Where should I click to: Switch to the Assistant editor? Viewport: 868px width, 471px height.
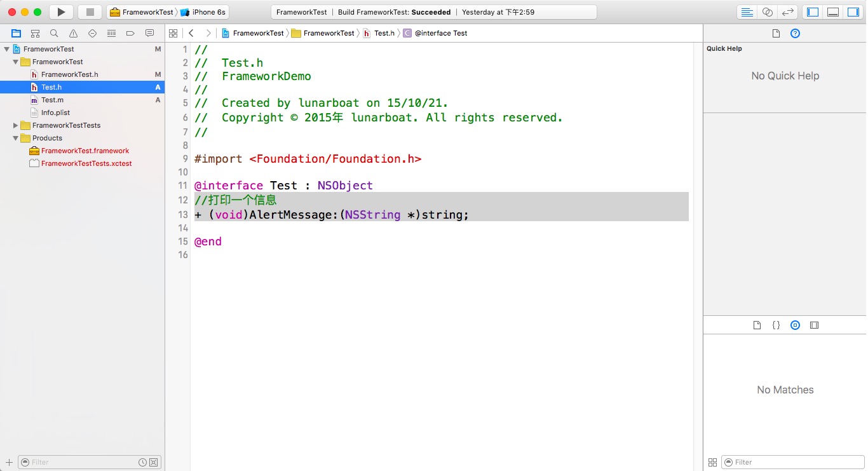[x=768, y=12]
